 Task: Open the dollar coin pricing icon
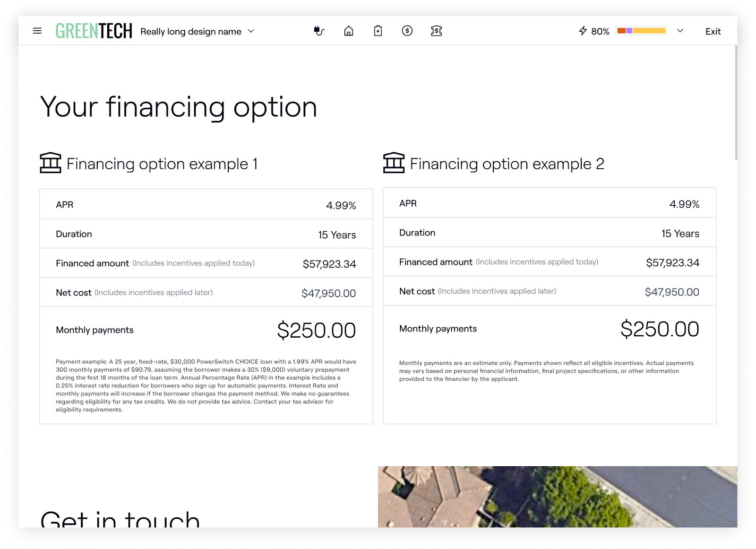(407, 31)
